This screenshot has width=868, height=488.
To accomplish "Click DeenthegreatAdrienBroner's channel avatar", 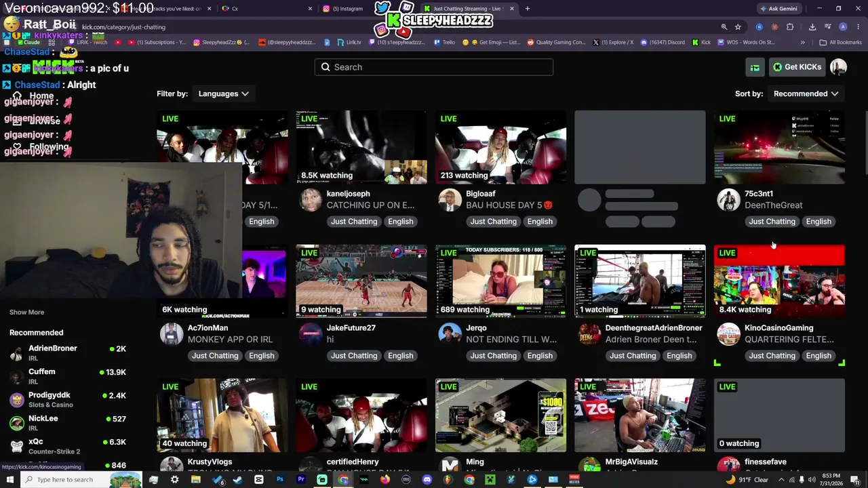I will pos(589,334).
